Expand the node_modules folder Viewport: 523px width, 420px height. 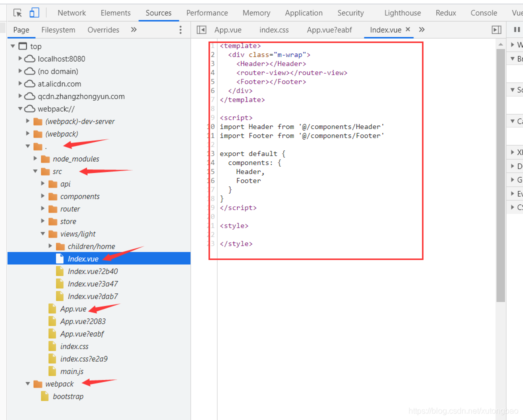pos(35,158)
